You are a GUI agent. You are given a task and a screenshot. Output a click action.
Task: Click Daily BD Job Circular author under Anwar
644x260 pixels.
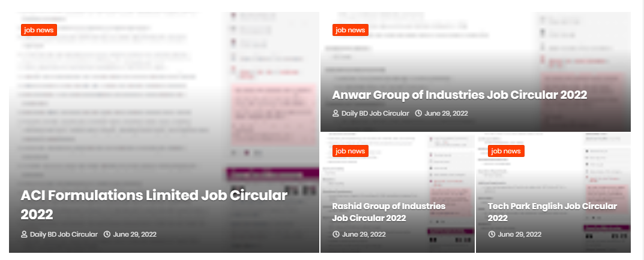(375, 113)
